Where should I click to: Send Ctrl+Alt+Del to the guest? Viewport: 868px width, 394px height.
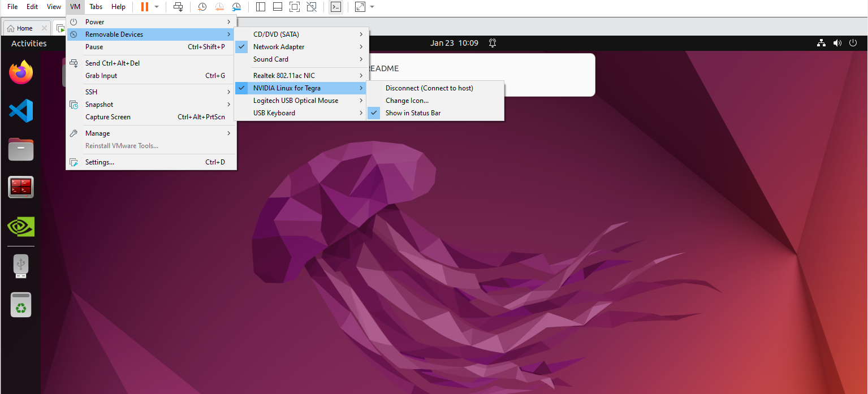pos(113,63)
